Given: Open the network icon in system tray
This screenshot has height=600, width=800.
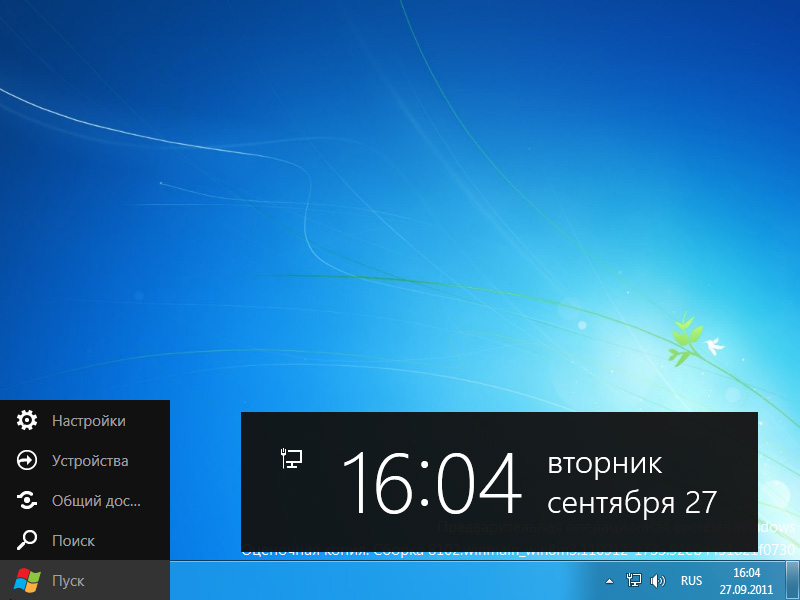Looking at the screenshot, I should (634, 581).
